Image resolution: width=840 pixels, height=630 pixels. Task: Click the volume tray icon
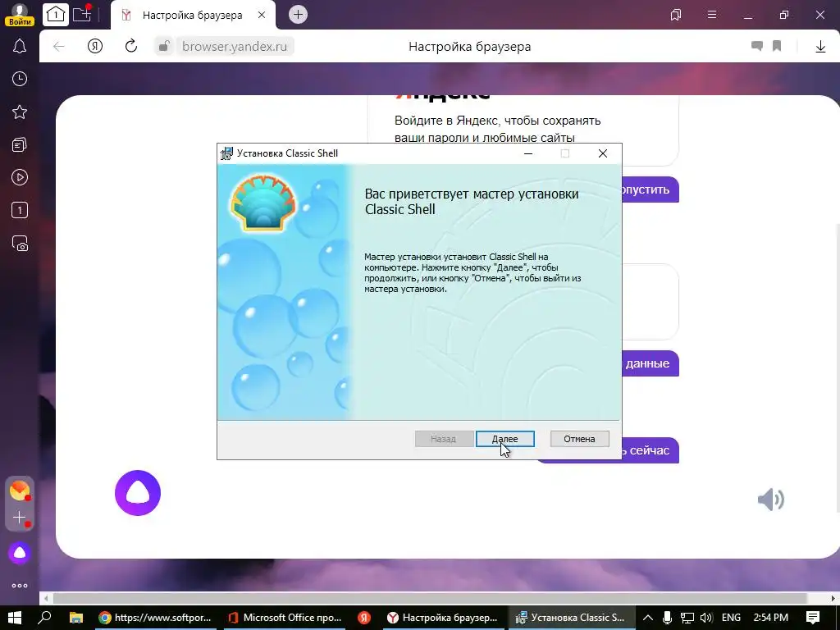(x=706, y=618)
